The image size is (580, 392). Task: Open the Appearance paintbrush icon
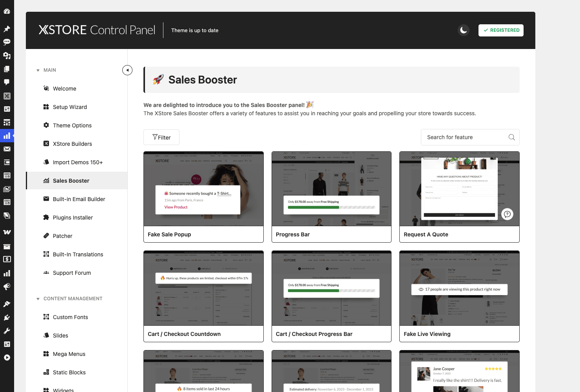coord(7,304)
